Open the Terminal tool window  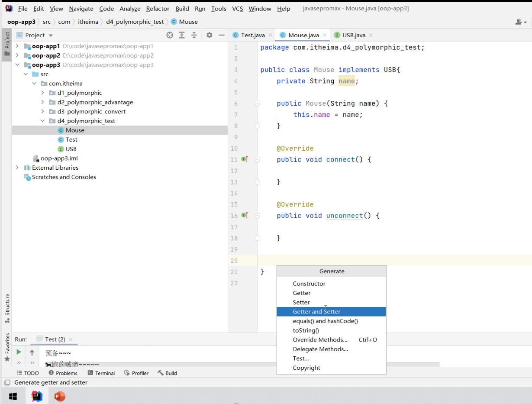[101, 373]
